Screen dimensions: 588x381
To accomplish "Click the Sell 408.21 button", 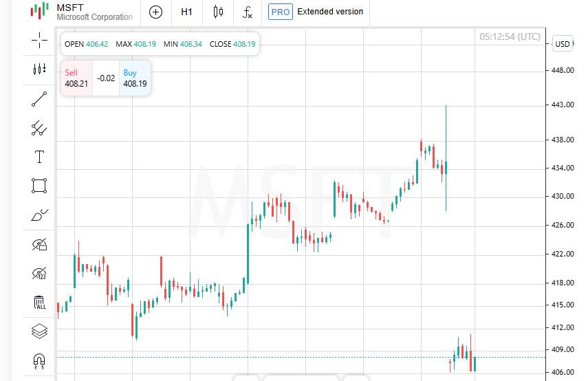I will (x=76, y=78).
